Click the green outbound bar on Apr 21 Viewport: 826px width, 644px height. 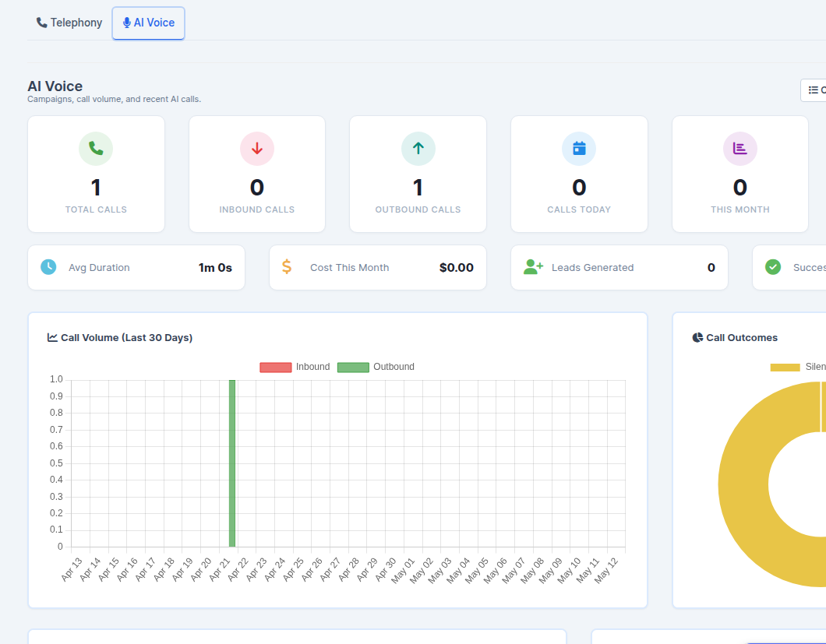click(x=232, y=463)
